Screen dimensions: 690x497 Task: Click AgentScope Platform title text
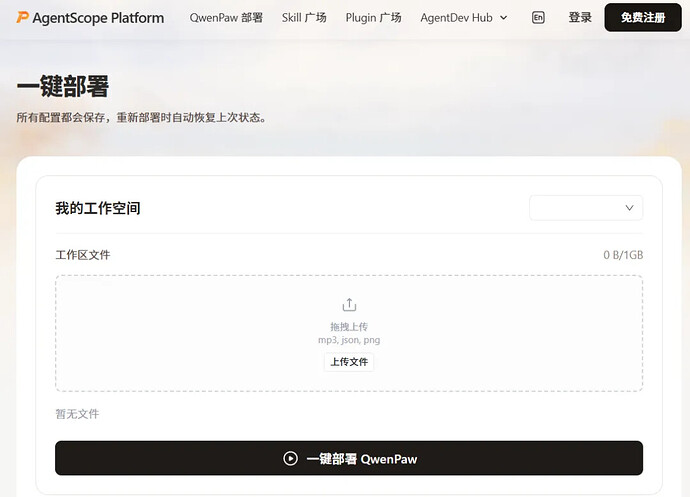98,18
